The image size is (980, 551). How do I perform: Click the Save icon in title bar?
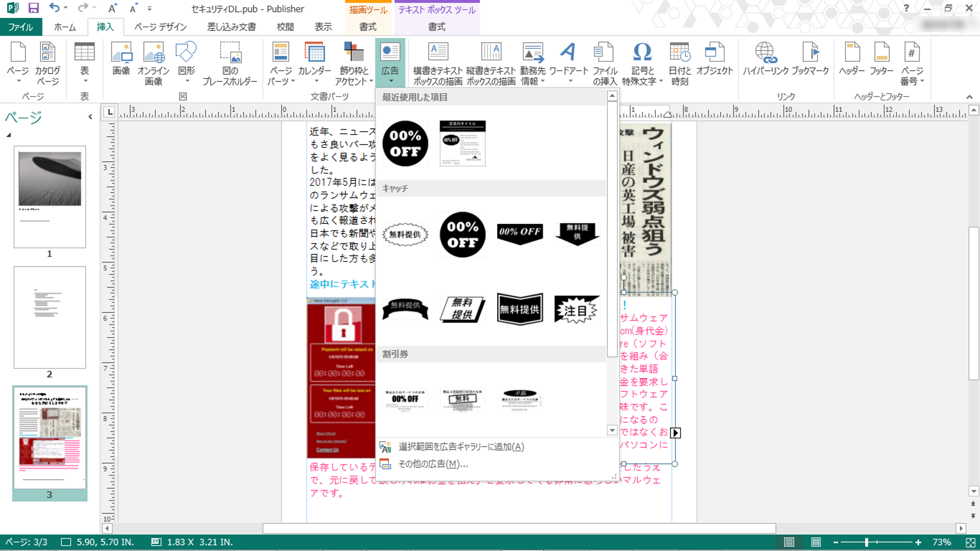[33, 8]
